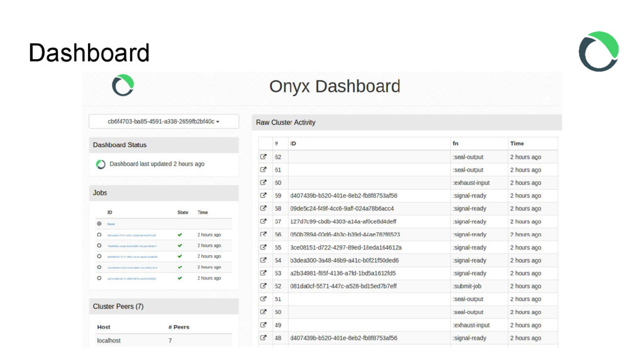The width and height of the screenshot is (644, 362).
Task: Click :exhaust-input cell in row 60
Action: 471,183
